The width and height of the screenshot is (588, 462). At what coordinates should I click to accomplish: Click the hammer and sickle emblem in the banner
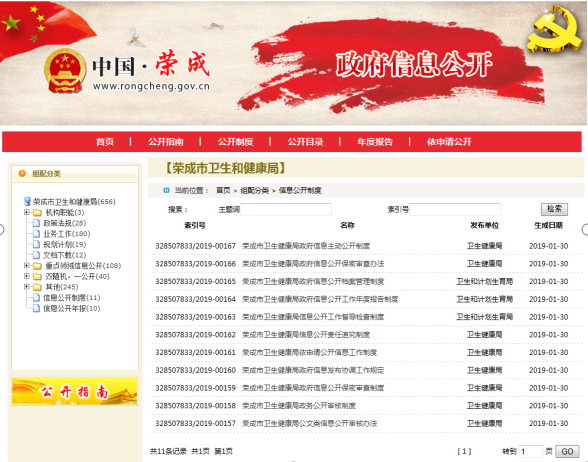(x=554, y=31)
